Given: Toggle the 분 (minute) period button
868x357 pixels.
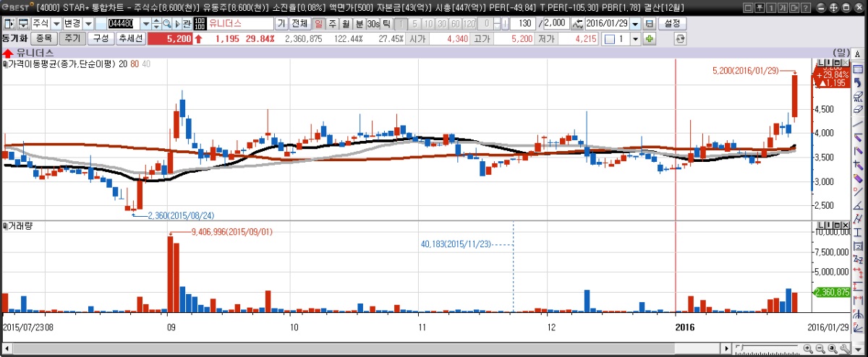Looking at the screenshot, I should [x=359, y=24].
